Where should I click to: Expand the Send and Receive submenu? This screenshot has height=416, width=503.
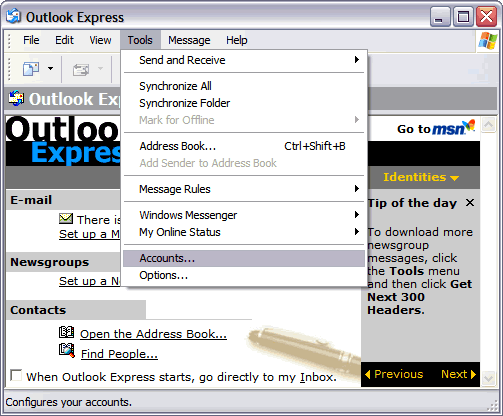click(244, 60)
